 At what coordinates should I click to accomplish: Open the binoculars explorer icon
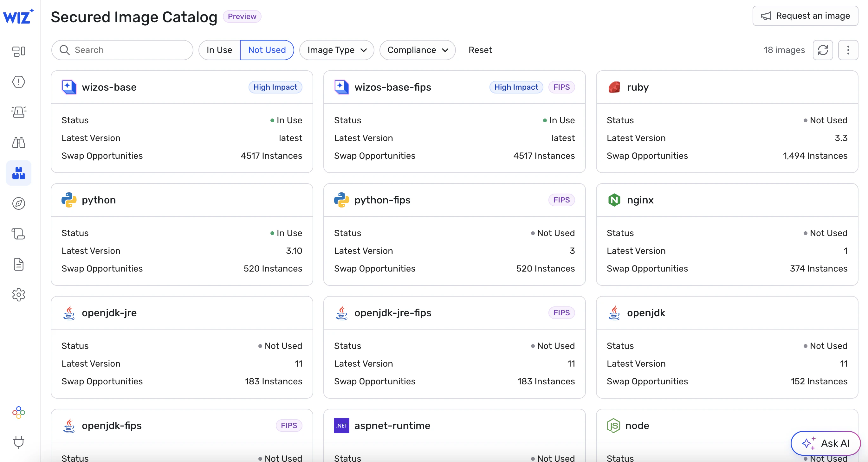tap(18, 143)
